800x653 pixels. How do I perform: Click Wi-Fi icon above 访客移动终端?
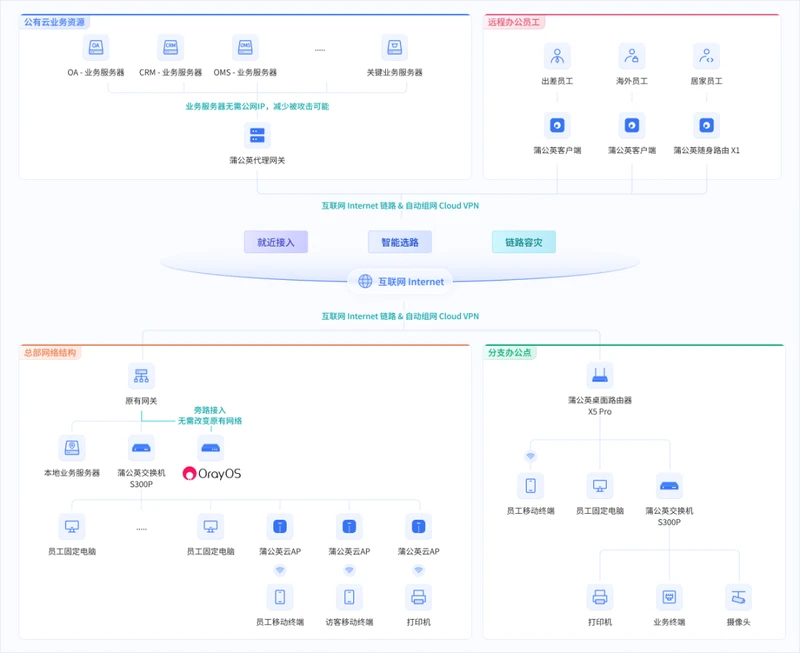coord(349,570)
